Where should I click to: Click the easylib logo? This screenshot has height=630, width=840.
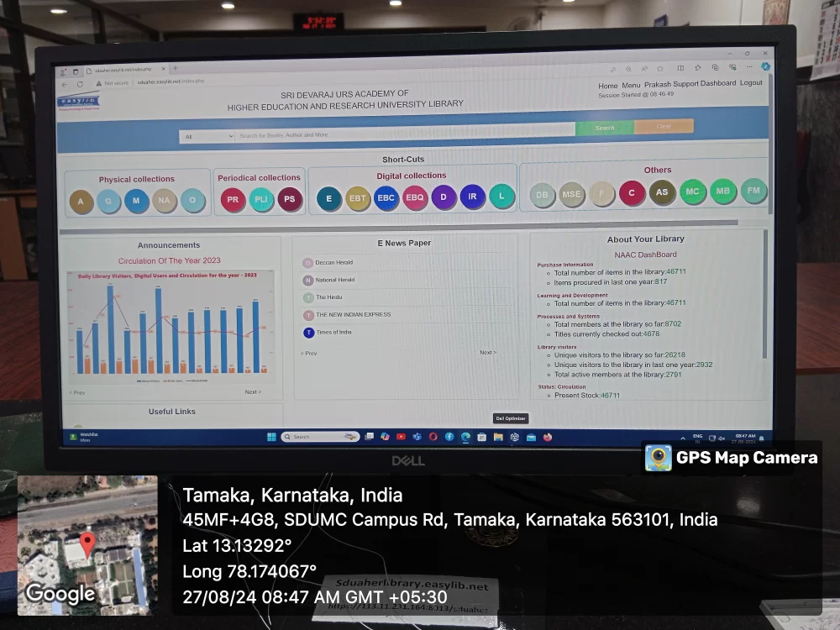tap(79, 102)
